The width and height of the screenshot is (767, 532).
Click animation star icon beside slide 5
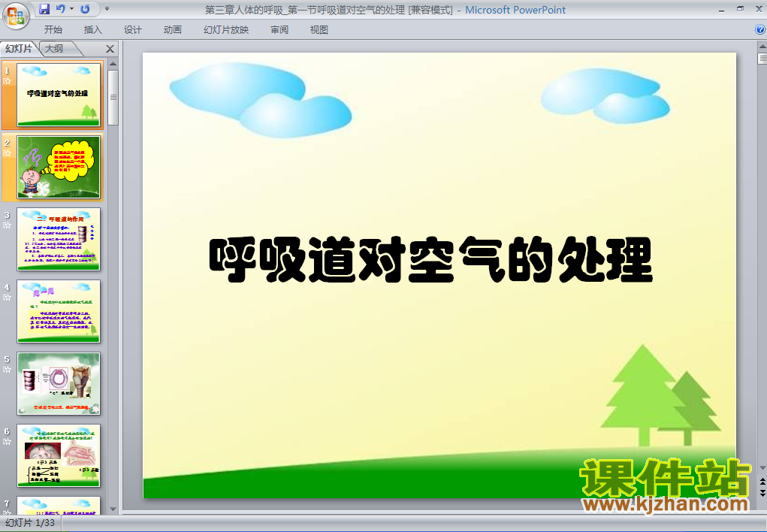(x=7, y=370)
